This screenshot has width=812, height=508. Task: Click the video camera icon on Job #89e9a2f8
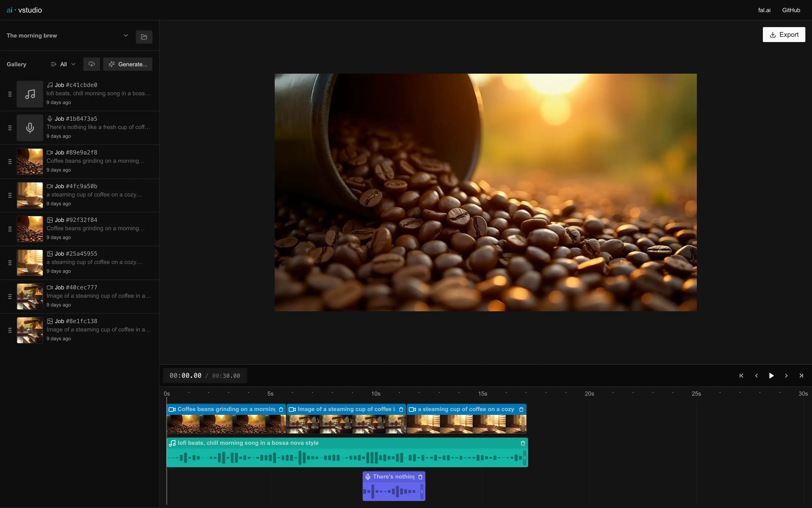point(50,152)
